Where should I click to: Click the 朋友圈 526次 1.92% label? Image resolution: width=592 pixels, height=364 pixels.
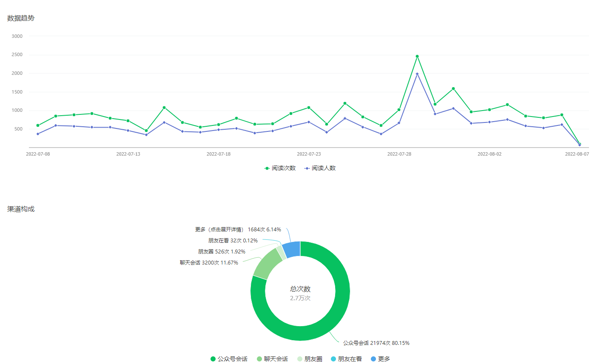[222, 252]
